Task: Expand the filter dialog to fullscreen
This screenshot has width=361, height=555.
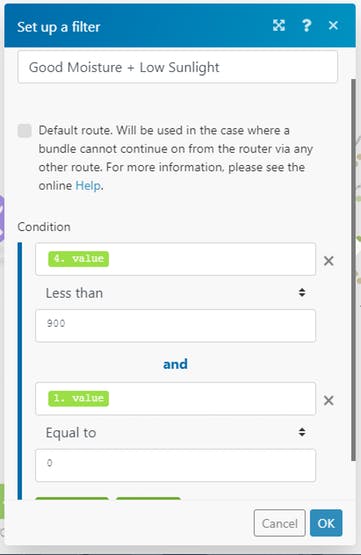Action: tap(279, 25)
